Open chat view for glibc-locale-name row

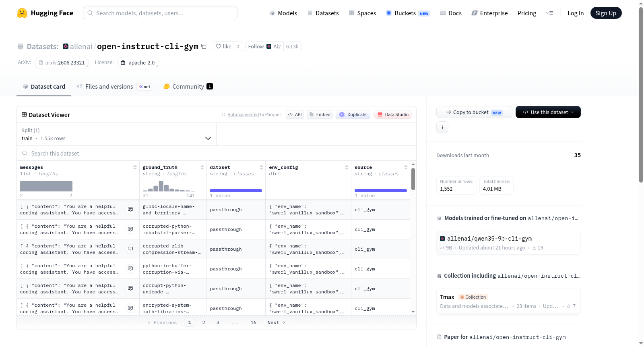coord(130,210)
